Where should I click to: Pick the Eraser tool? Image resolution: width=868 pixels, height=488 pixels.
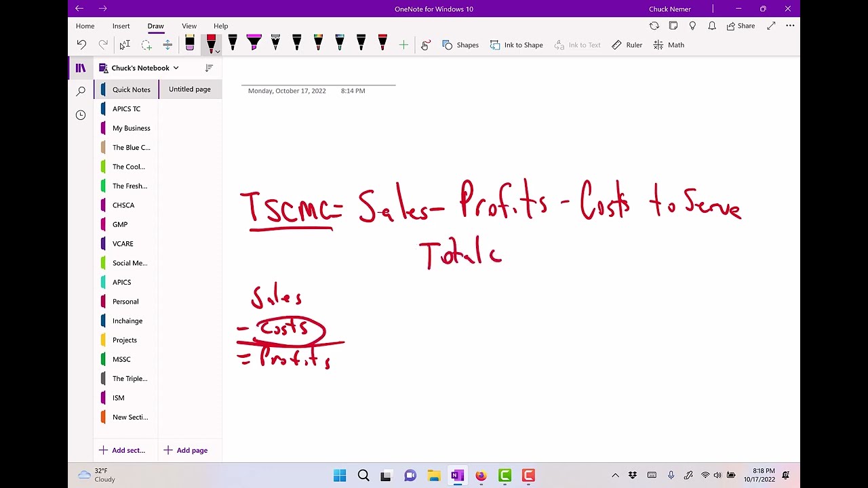click(190, 44)
